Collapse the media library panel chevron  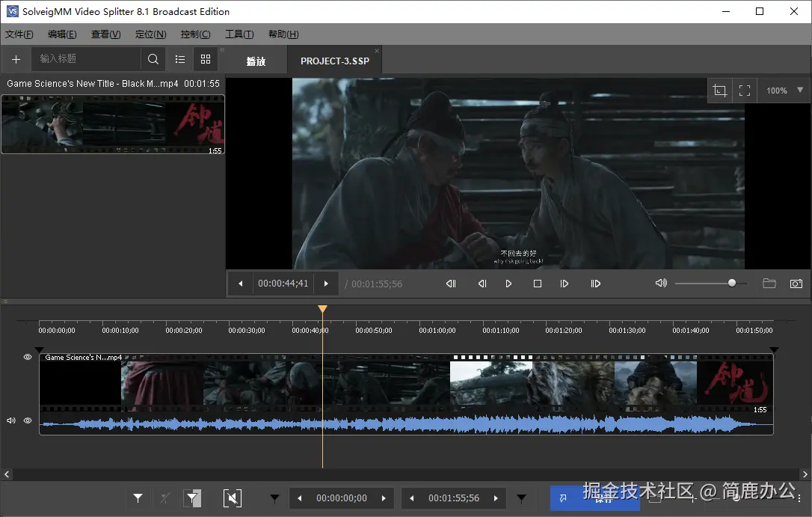point(222,49)
